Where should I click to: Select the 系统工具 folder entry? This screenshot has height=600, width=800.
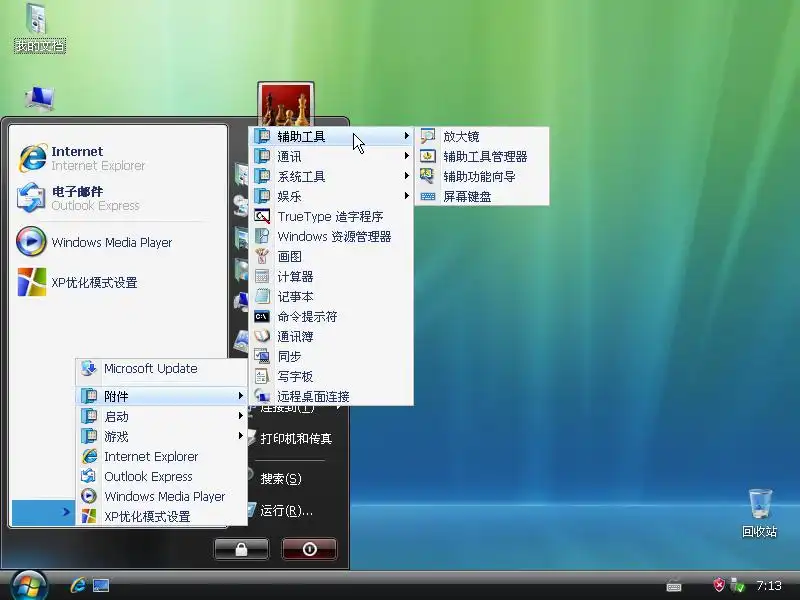[331, 176]
